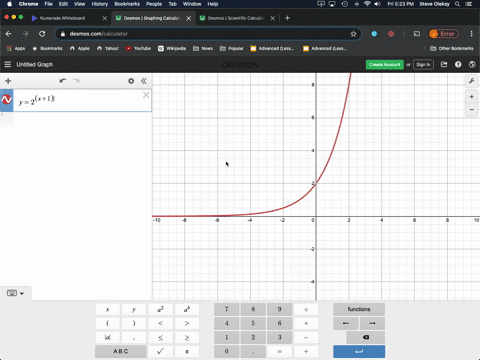This screenshot has height=360, width=480.
Task: Tap the right parenthesis key
Action: tap(134, 323)
